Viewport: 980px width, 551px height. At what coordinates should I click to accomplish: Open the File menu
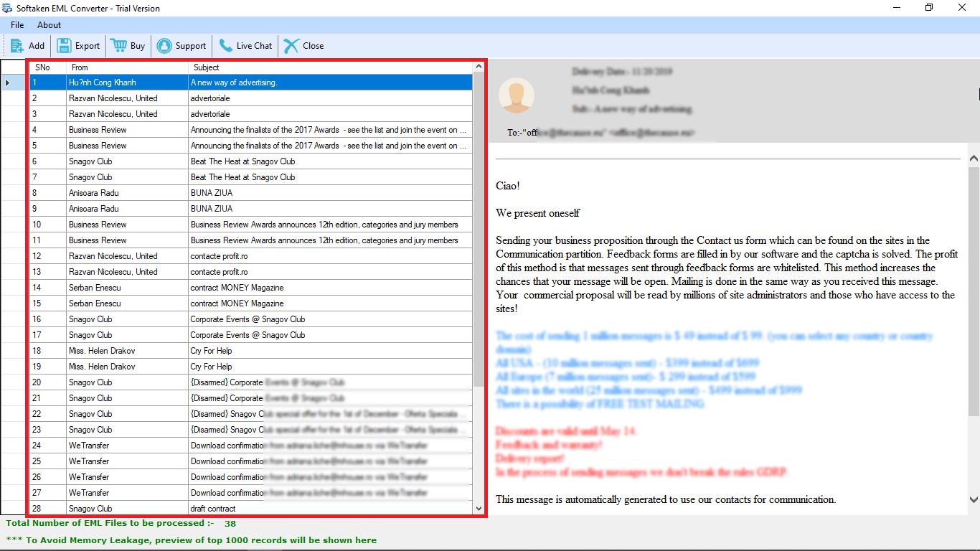(17, 25)
